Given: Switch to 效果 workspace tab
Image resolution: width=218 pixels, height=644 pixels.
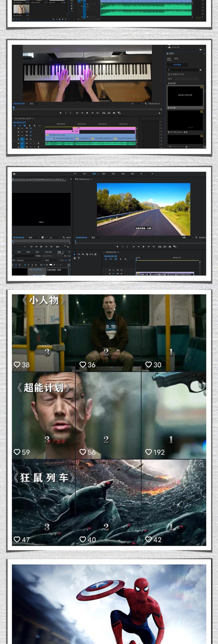Looking at the screenshot, I should click(113, 174).
